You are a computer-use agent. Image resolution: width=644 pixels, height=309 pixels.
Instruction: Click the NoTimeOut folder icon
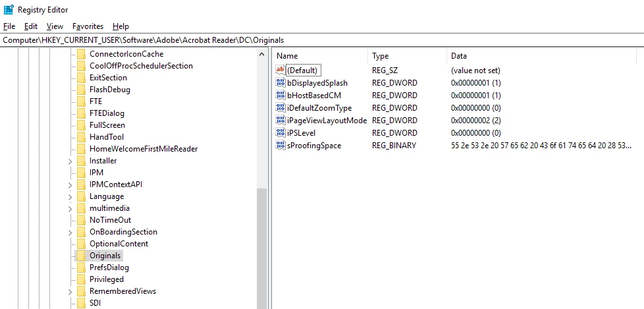point(81,220)
